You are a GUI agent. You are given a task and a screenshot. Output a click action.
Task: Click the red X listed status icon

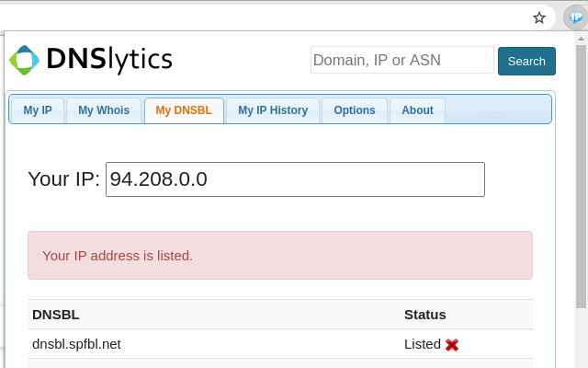click(x=452, y=345)
